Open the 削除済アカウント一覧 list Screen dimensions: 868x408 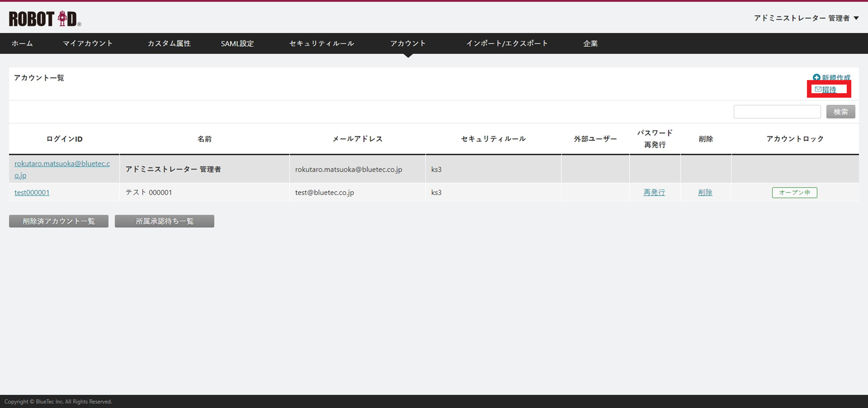59,221
